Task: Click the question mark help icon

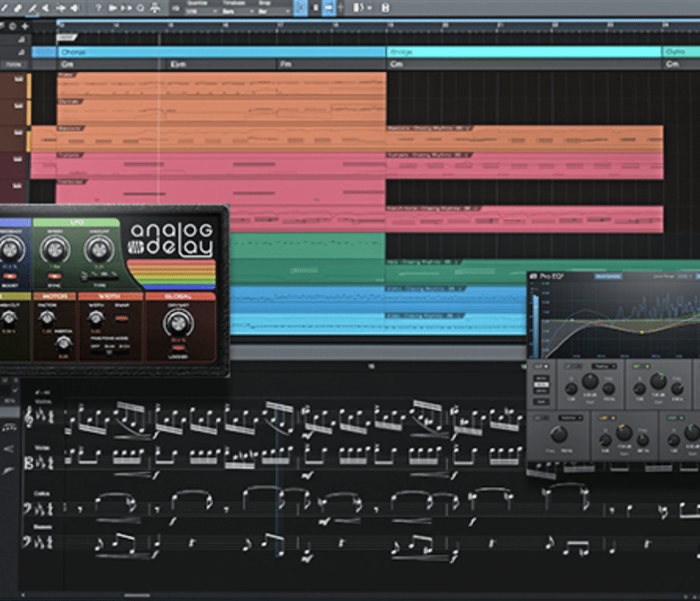Action: (x=98, y=7)
